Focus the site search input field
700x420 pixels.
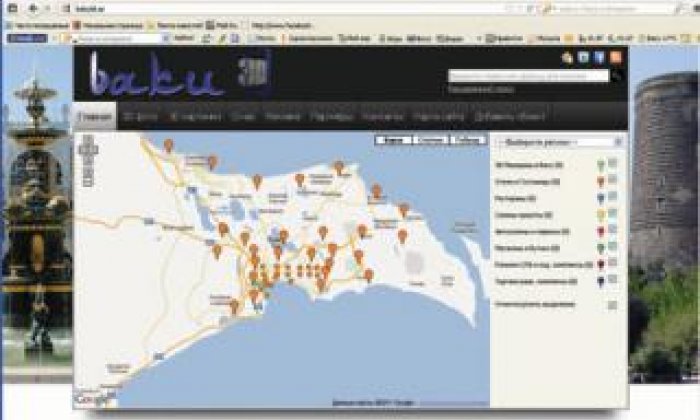coord(529,76)
